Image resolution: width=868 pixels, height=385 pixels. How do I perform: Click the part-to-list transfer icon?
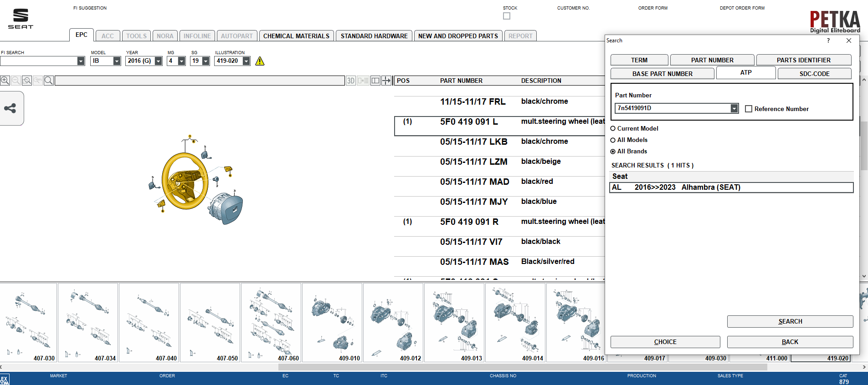tap(363, 81)
